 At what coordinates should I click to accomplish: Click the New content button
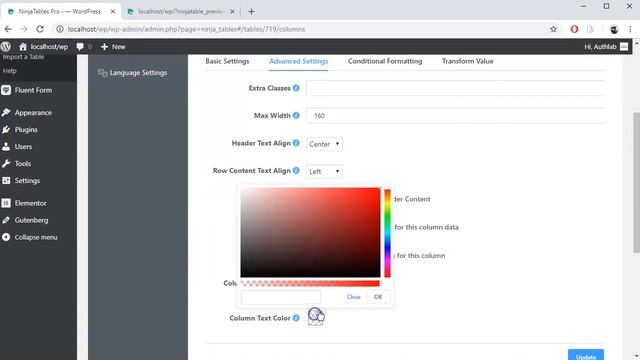(113, 47)
